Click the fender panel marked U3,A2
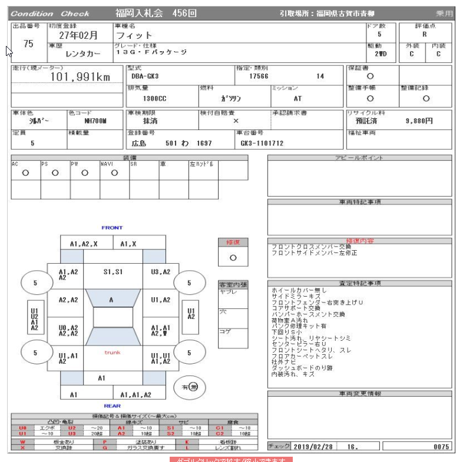The height and width of the screenshot is (462, 476). click(160, 272)
